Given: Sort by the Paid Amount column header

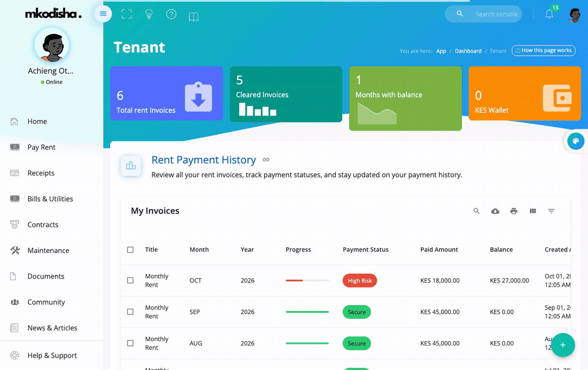Looking at the screenshot, I should 439,250.
